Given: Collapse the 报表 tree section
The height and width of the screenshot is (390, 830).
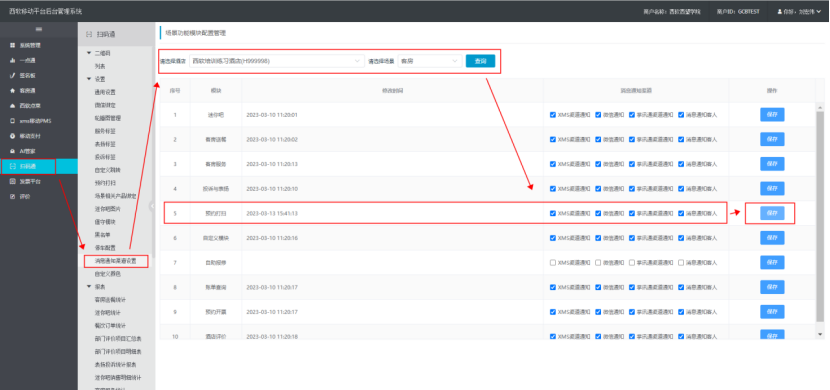Looking at the screenshot, I should (89, 287).
